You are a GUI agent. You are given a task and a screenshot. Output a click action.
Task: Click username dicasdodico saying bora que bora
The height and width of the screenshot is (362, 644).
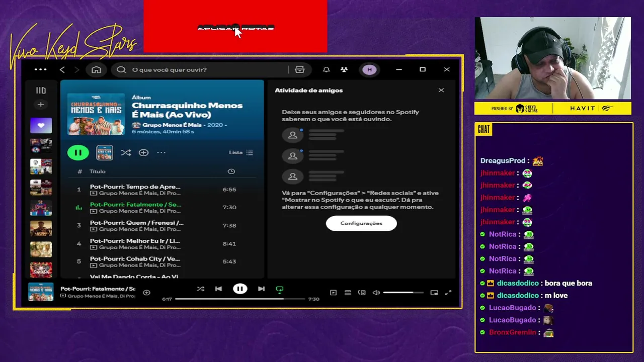[x=518, y=283]
